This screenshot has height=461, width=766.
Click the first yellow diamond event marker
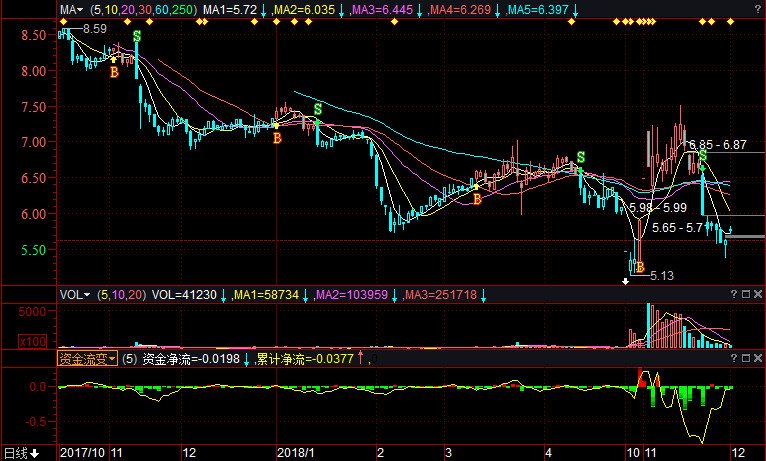pyautogui.click(x=63, y=21)
